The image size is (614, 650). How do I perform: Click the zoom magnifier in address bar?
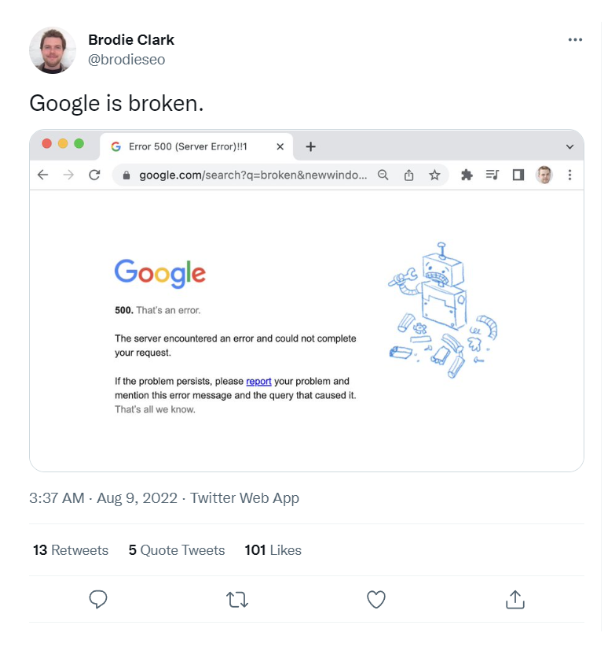click(x=383, y=175)
